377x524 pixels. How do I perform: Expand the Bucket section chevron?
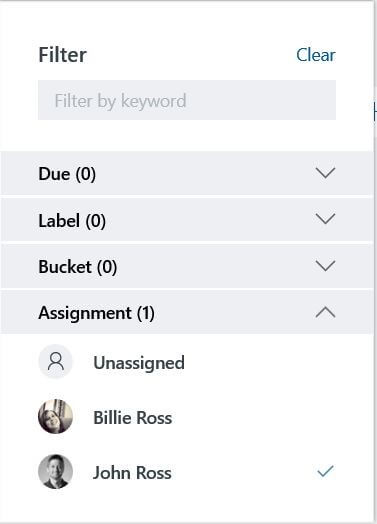325,266
